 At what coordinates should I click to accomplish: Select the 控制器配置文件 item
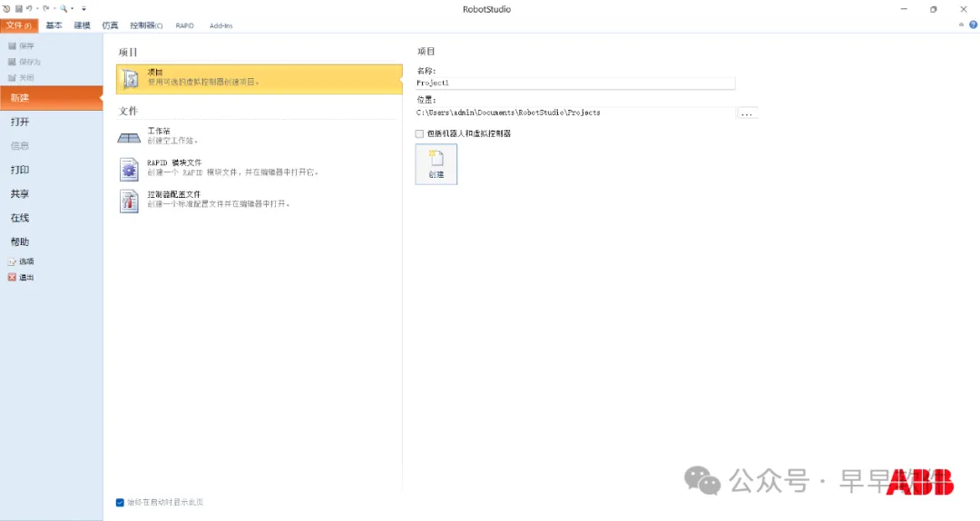tap(260, 200)
